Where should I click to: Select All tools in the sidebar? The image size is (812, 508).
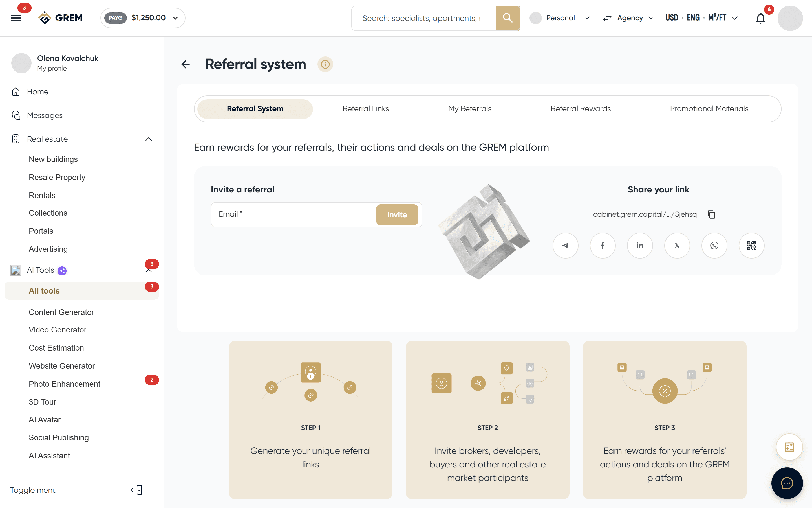coord(81,291)
